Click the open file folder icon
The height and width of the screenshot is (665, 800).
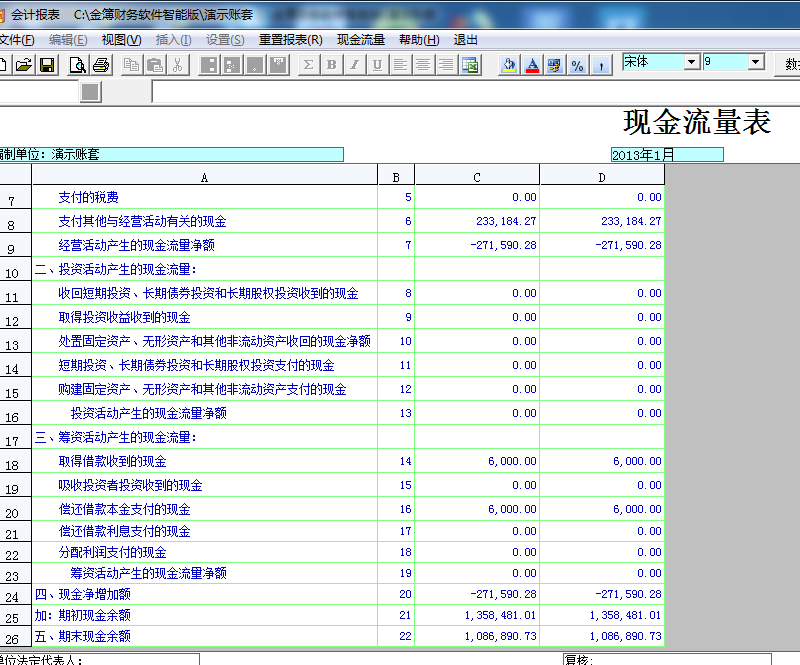[x=22, y=65]
